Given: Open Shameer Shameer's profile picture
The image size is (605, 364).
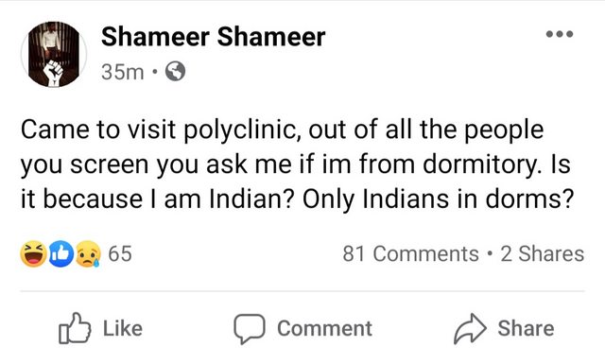Looking at the screenshot, I should 54,54.
